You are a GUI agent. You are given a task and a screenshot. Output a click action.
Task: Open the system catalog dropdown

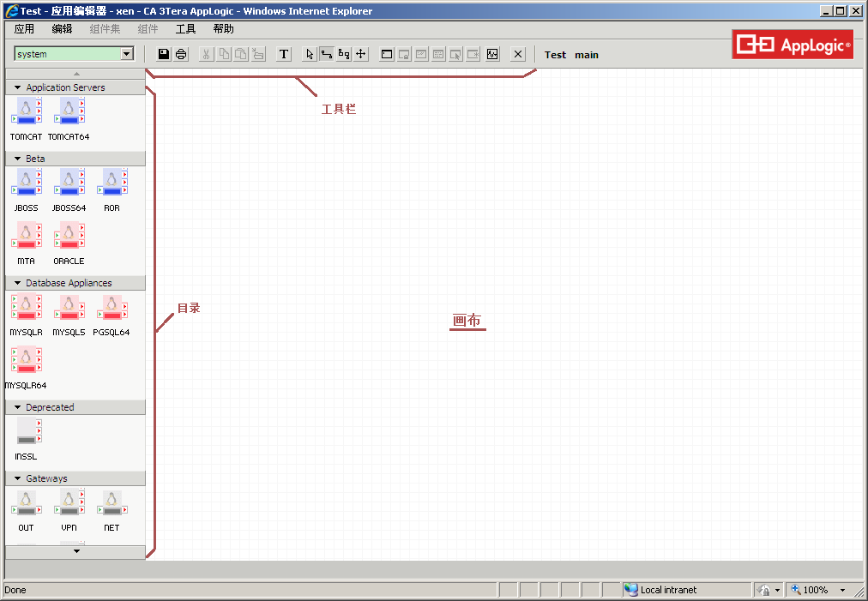[x=127, y=54]
